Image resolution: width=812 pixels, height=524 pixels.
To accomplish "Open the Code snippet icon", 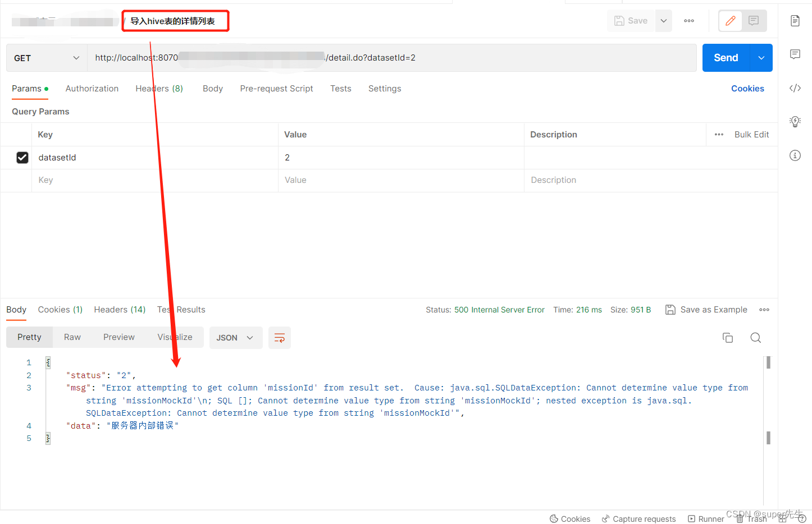I will point(795,88).
